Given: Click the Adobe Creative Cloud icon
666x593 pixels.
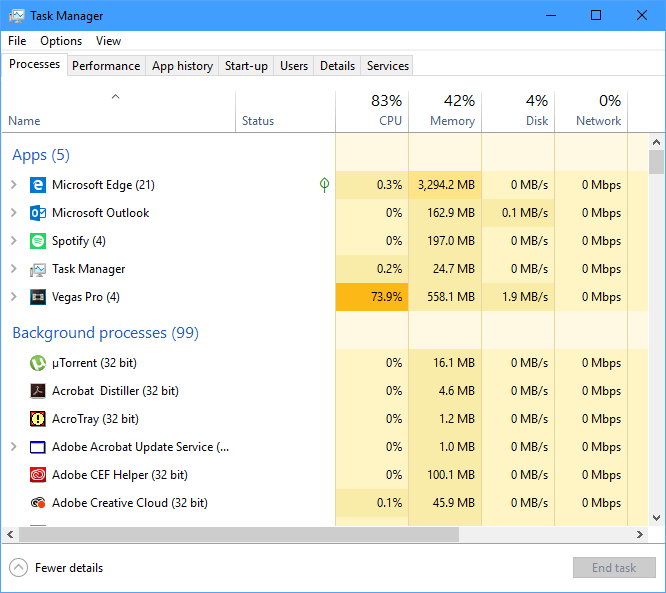Looking at the screenshot, I should click(x=38, y=503).
